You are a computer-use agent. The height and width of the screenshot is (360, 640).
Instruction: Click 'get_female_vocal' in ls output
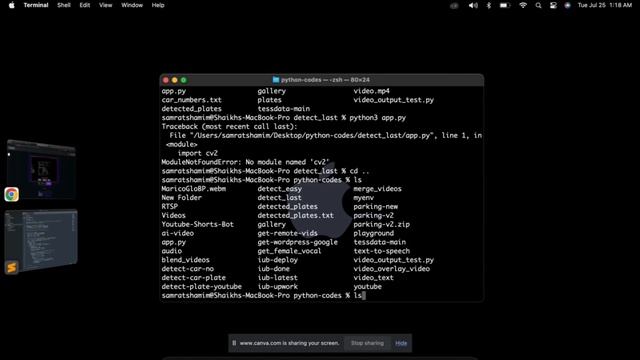tap(289, 251)
